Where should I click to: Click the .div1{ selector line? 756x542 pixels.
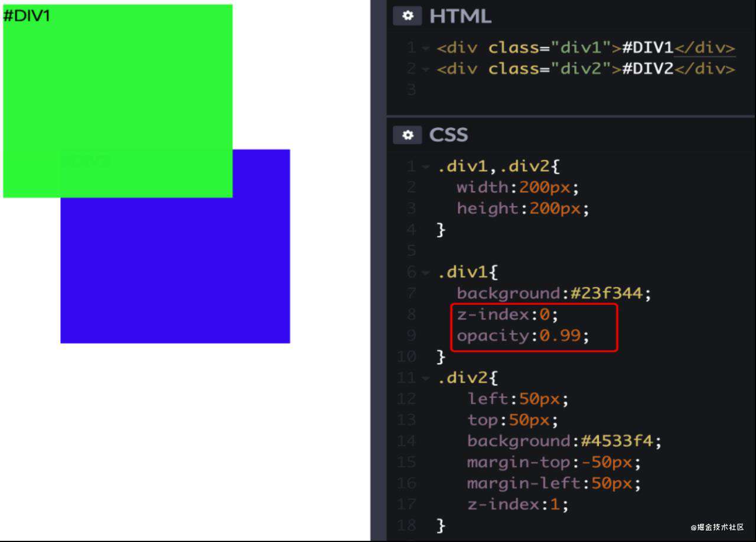point(468,272)
